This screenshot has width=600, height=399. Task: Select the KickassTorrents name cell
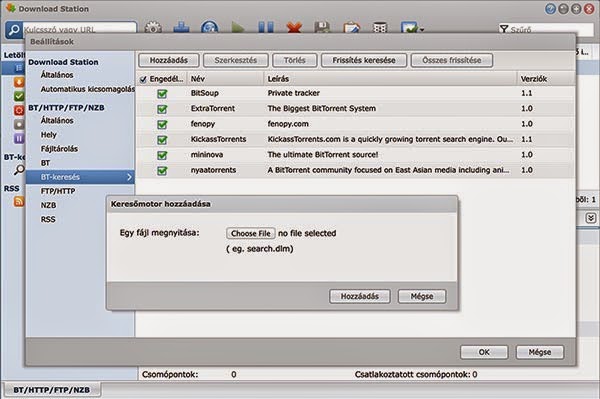pyautogui.click(x=218, y=140)
